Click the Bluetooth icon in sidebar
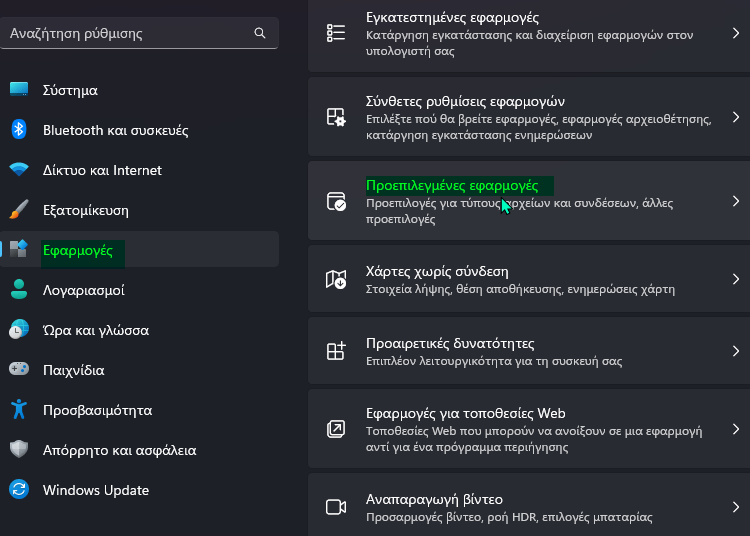750x536 pixels. 19,130
